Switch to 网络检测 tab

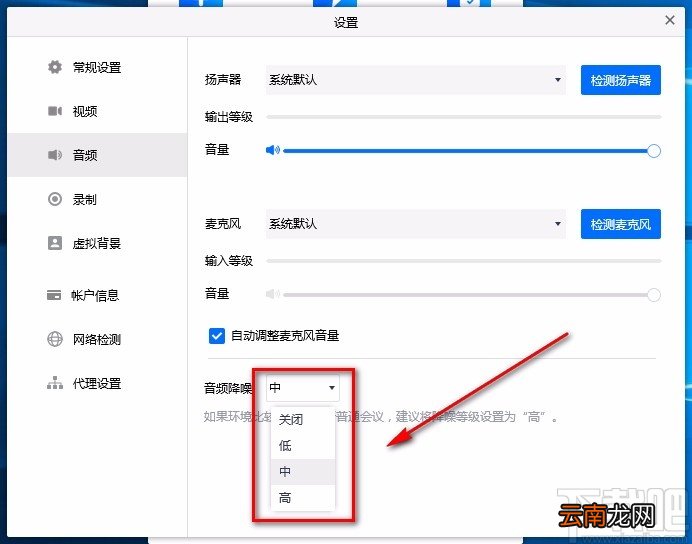[97, 339]
